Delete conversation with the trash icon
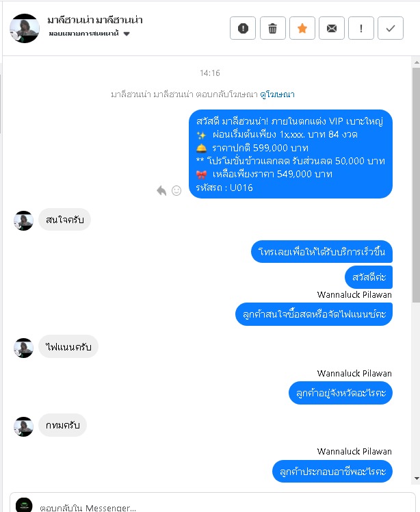The image size is (420, 512). 272,28
